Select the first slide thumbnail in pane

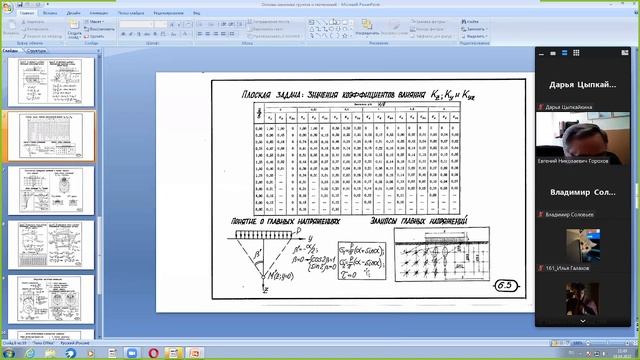tap(51, 82)
